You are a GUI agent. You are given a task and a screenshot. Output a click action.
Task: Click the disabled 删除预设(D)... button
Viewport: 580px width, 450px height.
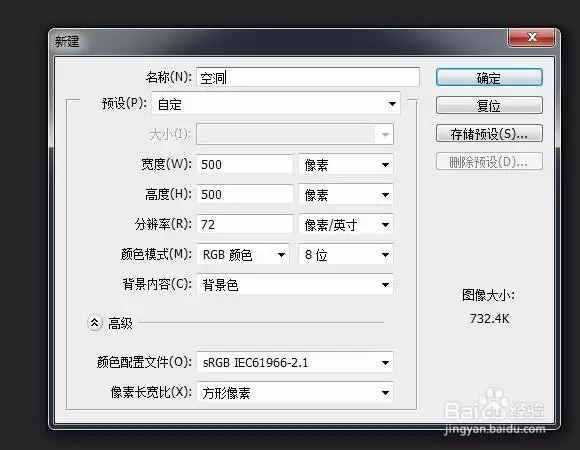(489, 162)
